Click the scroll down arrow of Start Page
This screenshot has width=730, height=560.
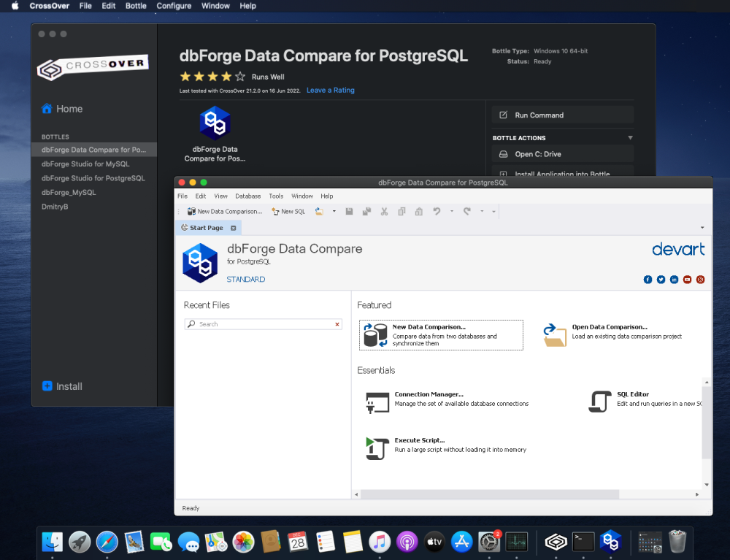point(707,485)
